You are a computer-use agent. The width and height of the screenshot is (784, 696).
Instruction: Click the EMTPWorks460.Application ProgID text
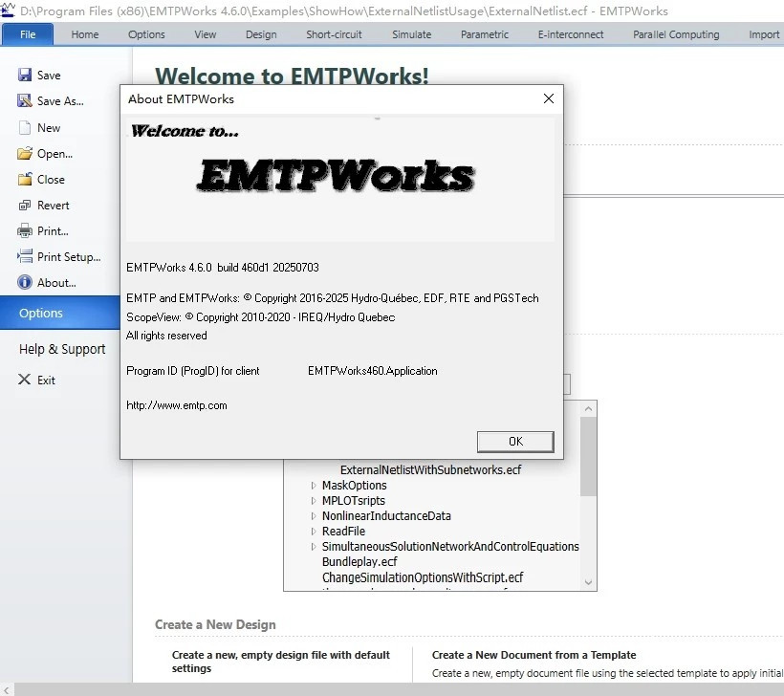tap(373, 371)
